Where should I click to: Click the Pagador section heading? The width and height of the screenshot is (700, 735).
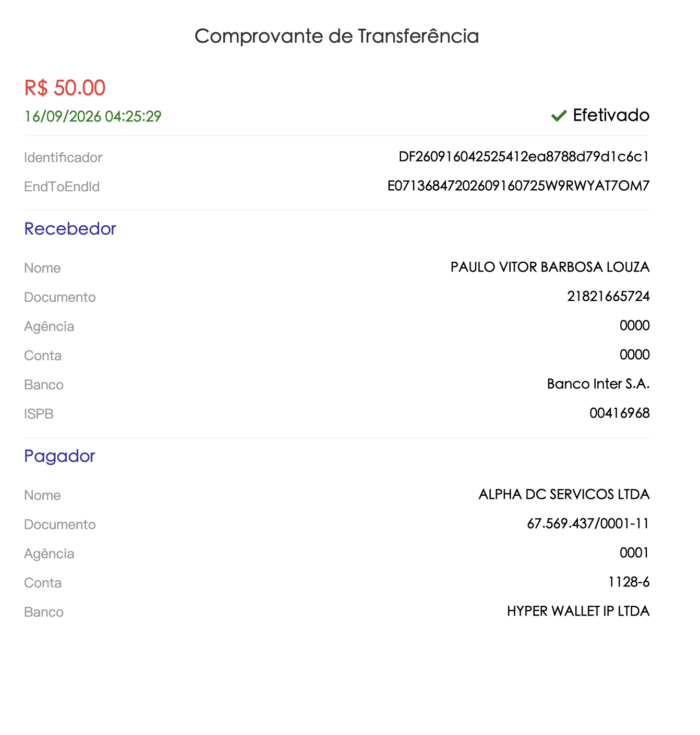click(59, 456)
